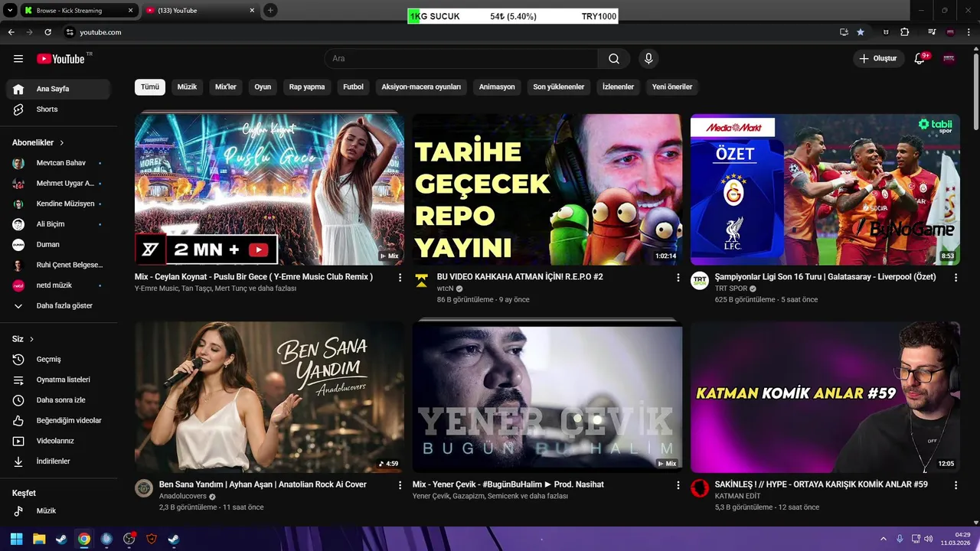This screenshot has height=551, width=980.
Task: Expand Daha fazla göster subscriptions
Action: (x=58, y=306)
